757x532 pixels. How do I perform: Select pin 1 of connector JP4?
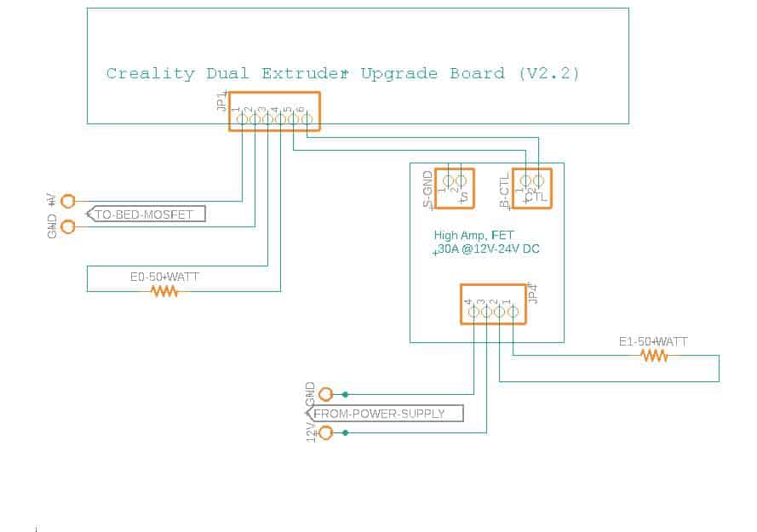[513, 312]
